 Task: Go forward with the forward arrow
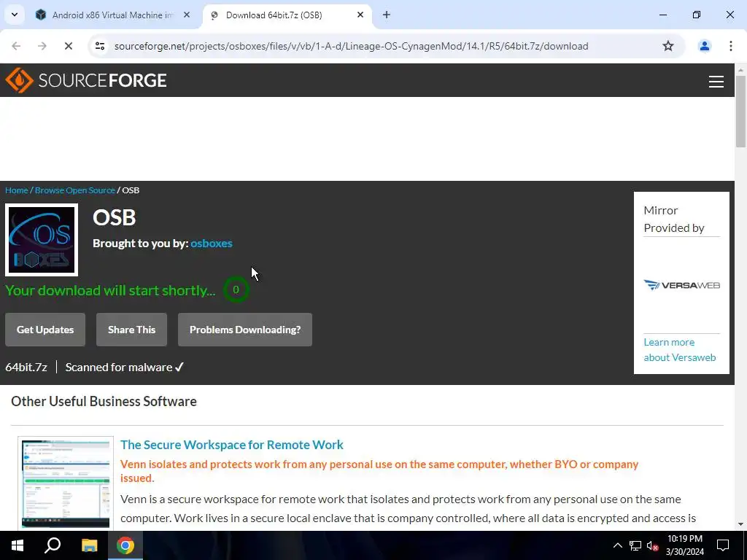(x=42, y=46)
